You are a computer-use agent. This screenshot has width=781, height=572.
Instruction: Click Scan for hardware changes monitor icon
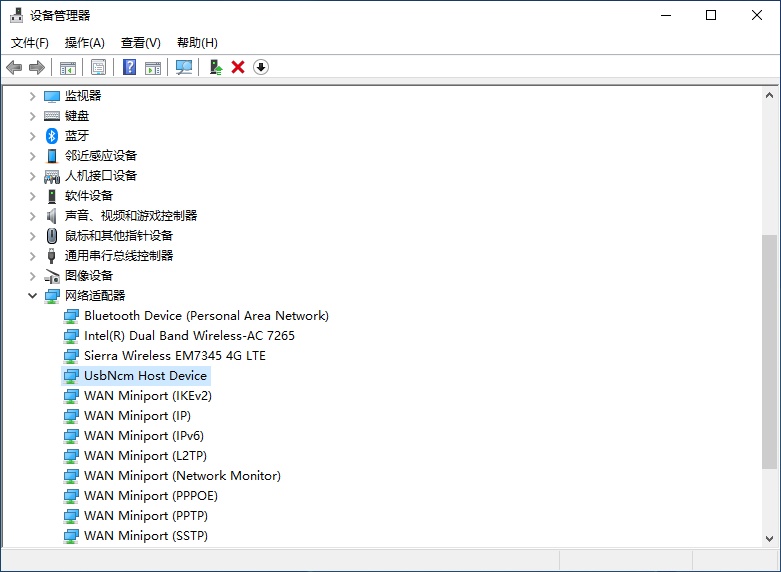pyautogui.click(x=184, y=67)
